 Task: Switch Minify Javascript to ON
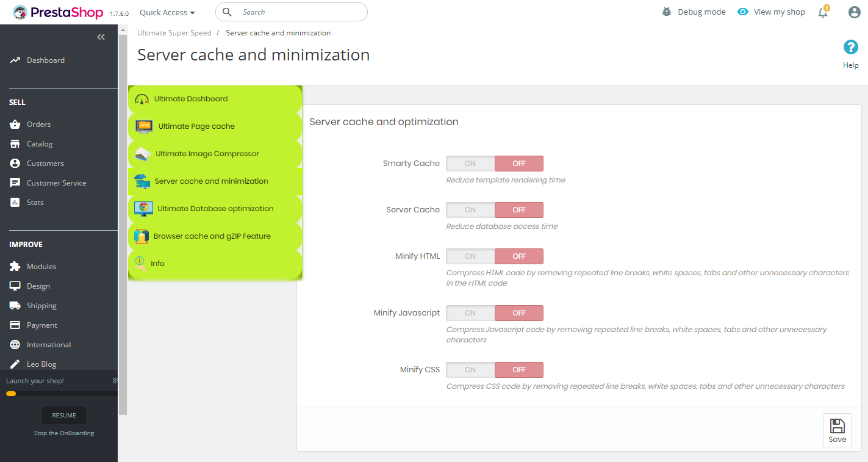pyautogui.click(x=470, y=313)
